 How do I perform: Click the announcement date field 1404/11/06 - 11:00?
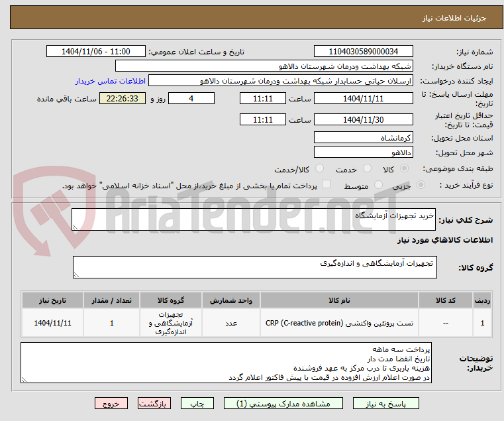click(x=96, y=52)
